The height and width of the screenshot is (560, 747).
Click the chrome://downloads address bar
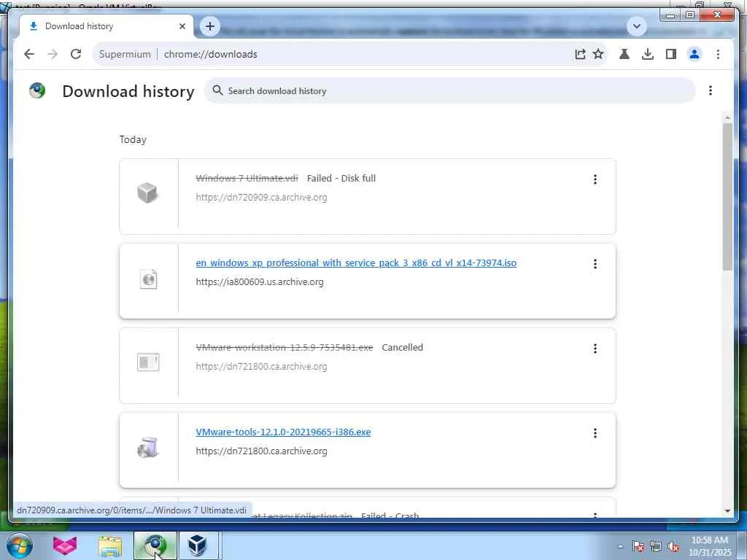333,54
